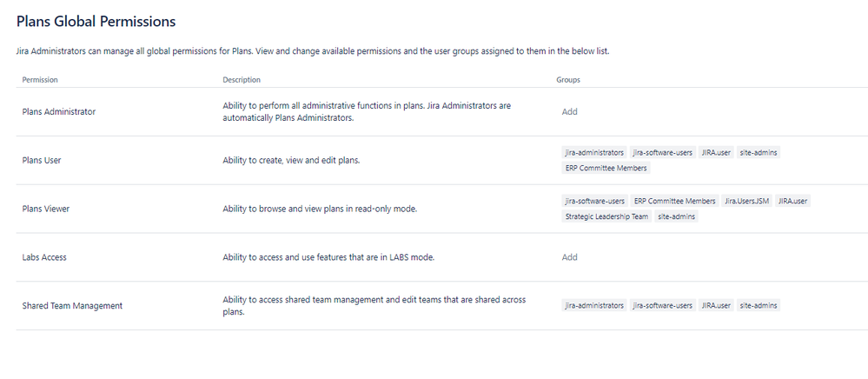The width and height of the screenshot is (868, 379).
Task: Click JIRA.user tag in Plans User row
Action: click(716, 152)
